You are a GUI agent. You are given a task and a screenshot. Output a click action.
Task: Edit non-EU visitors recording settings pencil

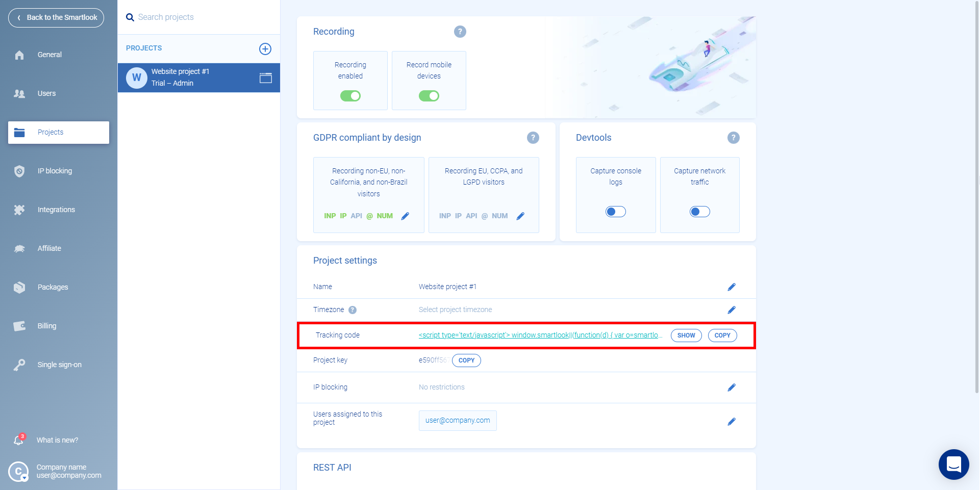405,216
